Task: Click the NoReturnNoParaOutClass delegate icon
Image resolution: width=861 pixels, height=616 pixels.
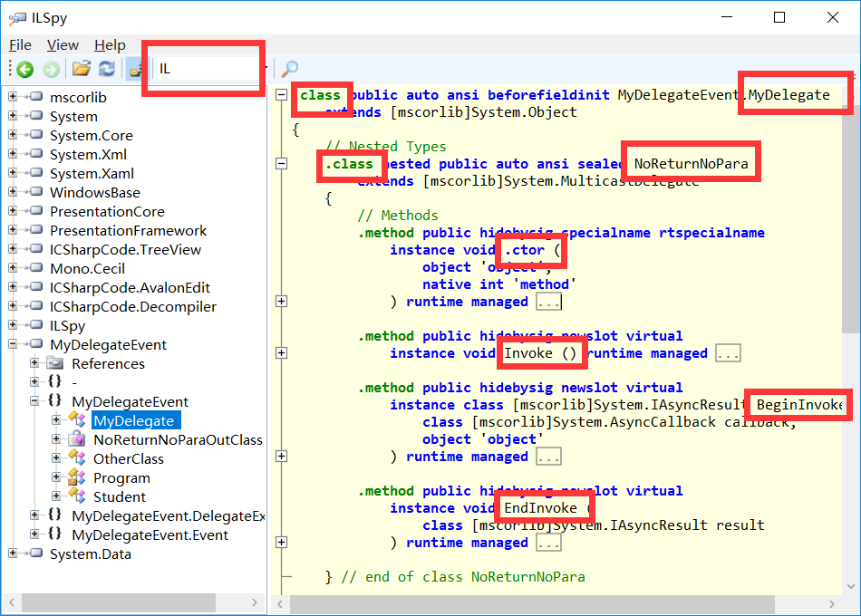Action: coord(77,439)
